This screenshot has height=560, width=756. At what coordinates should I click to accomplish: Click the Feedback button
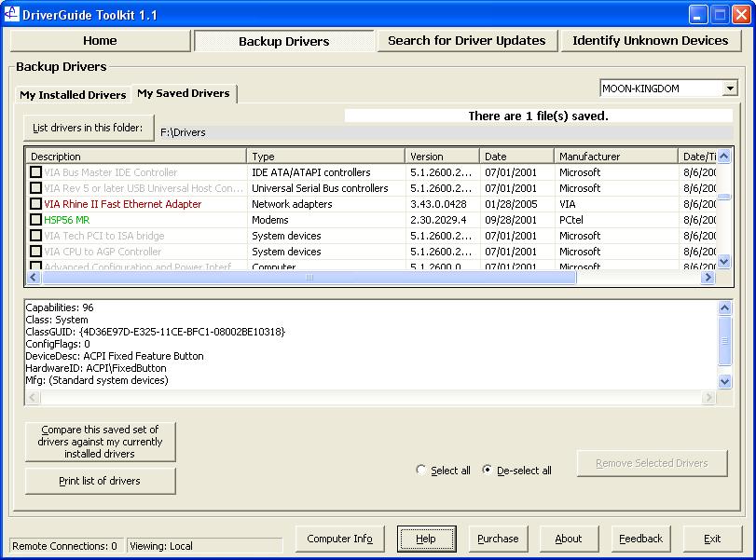coord(640,539)
